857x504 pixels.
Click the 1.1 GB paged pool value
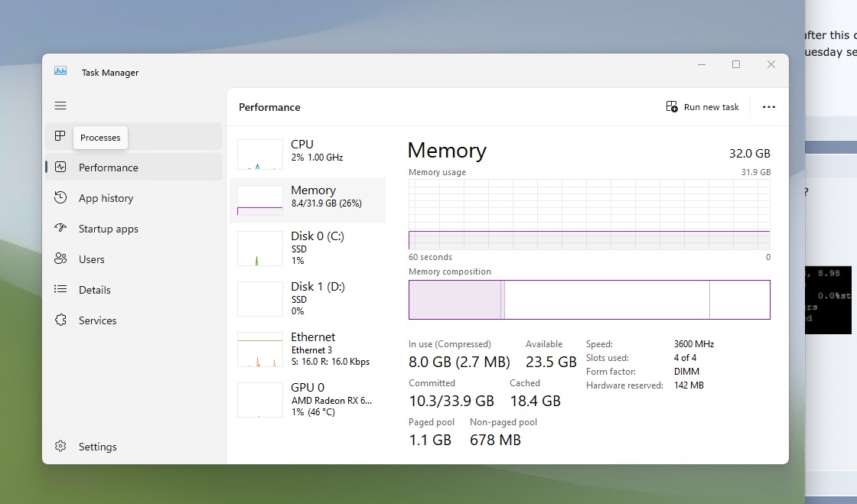click(x=430, y=440)
